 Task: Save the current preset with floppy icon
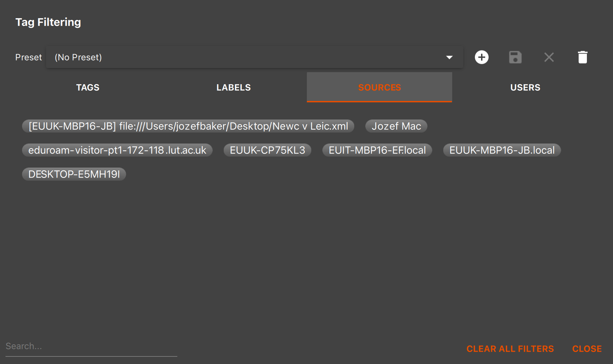point(515,57)
